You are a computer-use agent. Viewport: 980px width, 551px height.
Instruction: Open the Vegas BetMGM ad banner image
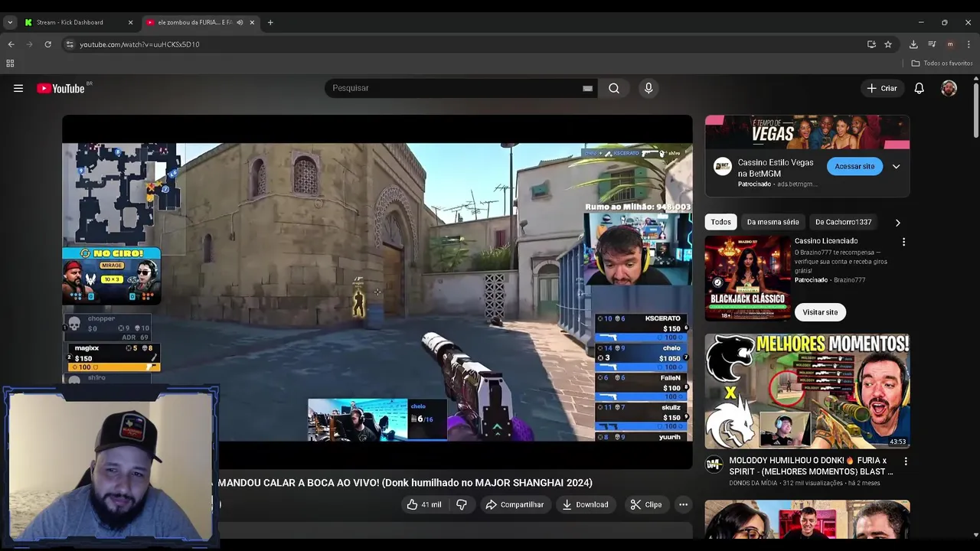pos(807,132)
